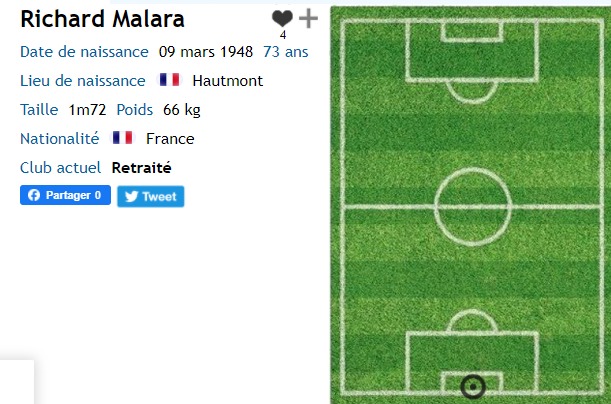This screenshot has height=404, width=611.
Task: Click the Lieu de naissance label
Action: click(x=83, y=81)
